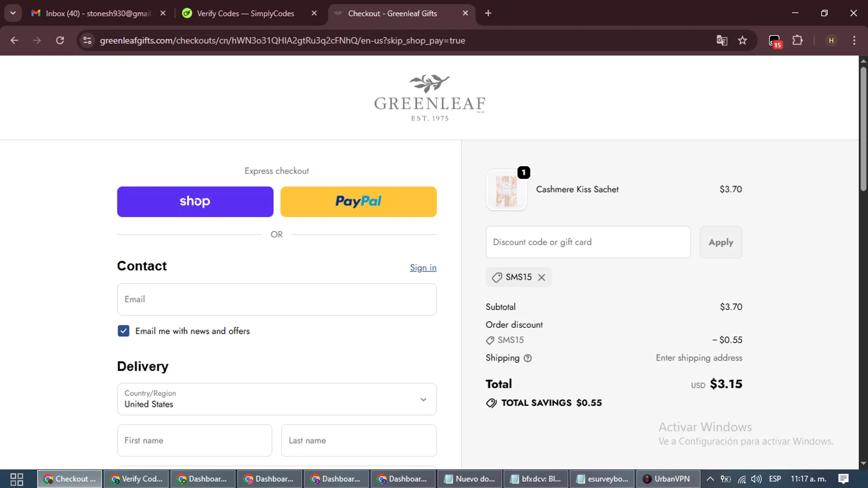Uncheck Email me with news and offers
The height and width of the screenshot is (488, 868).
coord(123,331)
